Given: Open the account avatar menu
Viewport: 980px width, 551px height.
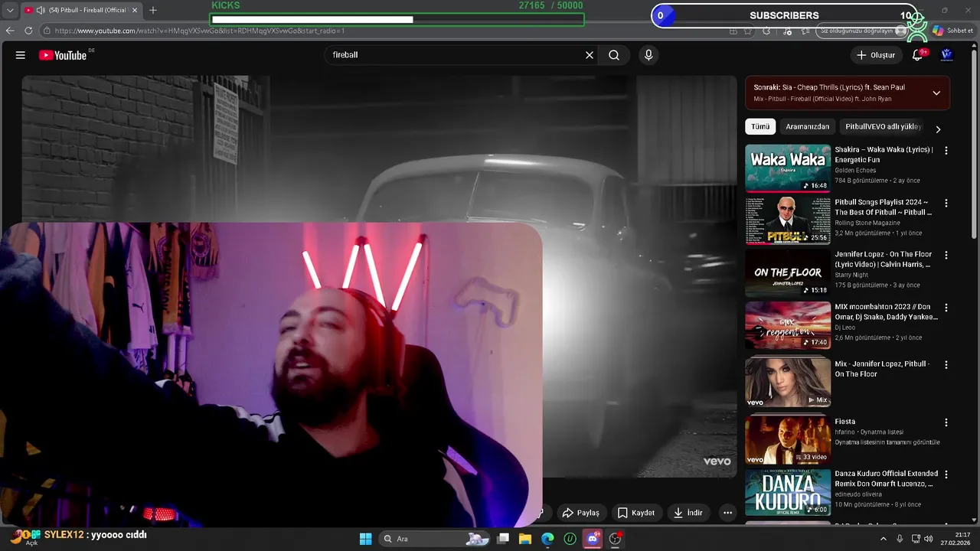Looking at the screenshot, I should 947,55.
